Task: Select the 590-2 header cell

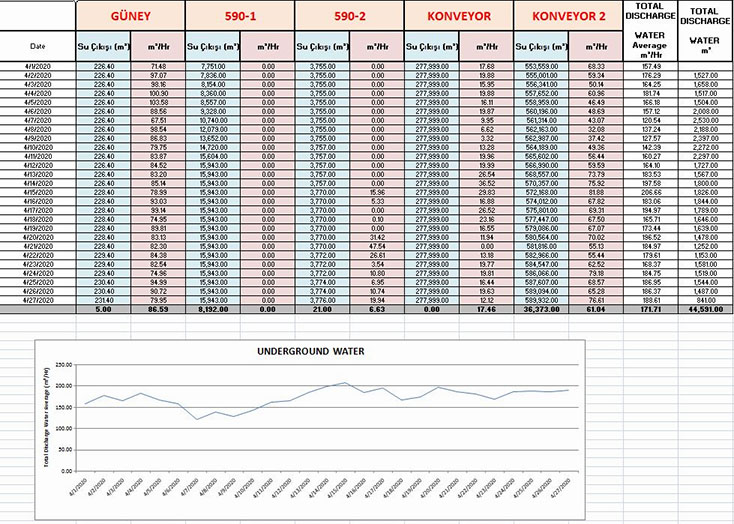Action: 350,16
